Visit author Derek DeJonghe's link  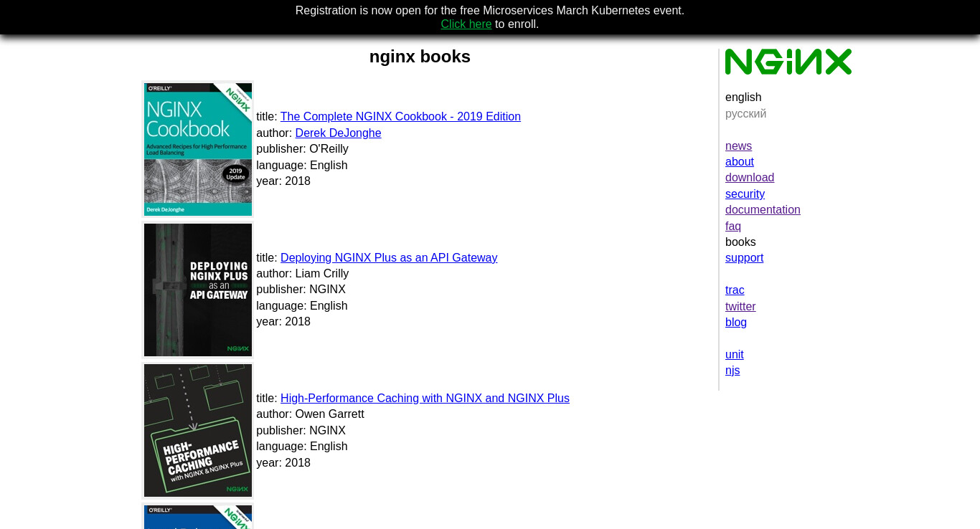click(x=338, y=133)
